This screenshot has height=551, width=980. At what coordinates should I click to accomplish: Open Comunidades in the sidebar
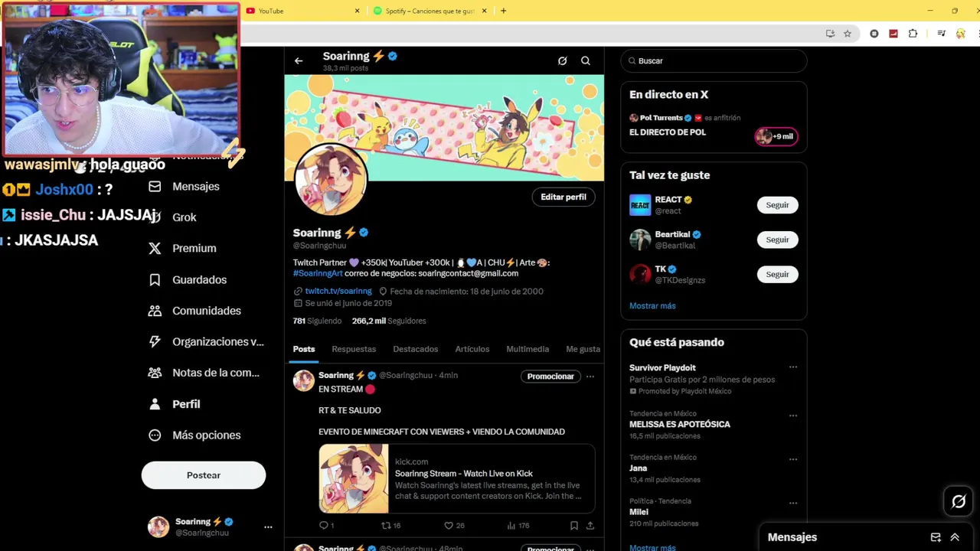pos(194,311)
